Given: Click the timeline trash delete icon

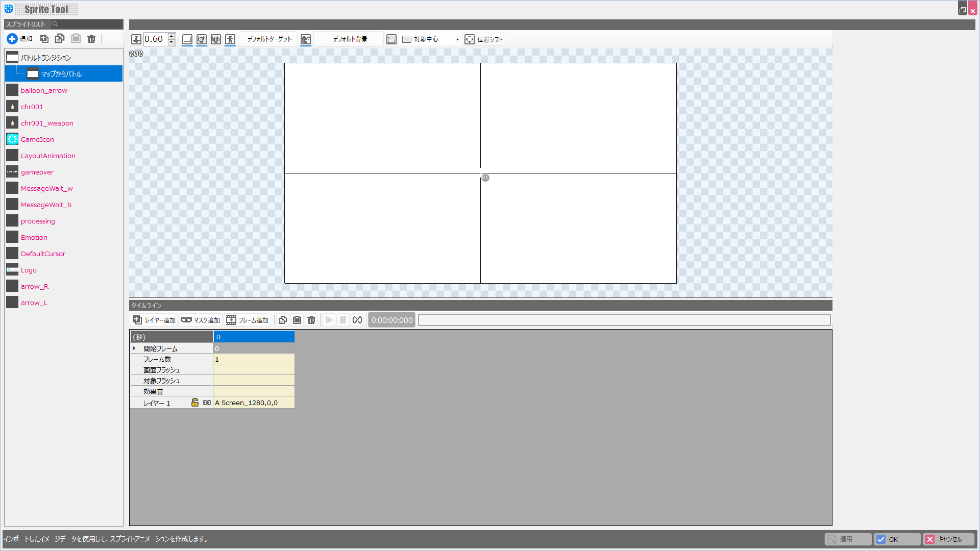Looking at the screenshot, I should coord(311,320).
